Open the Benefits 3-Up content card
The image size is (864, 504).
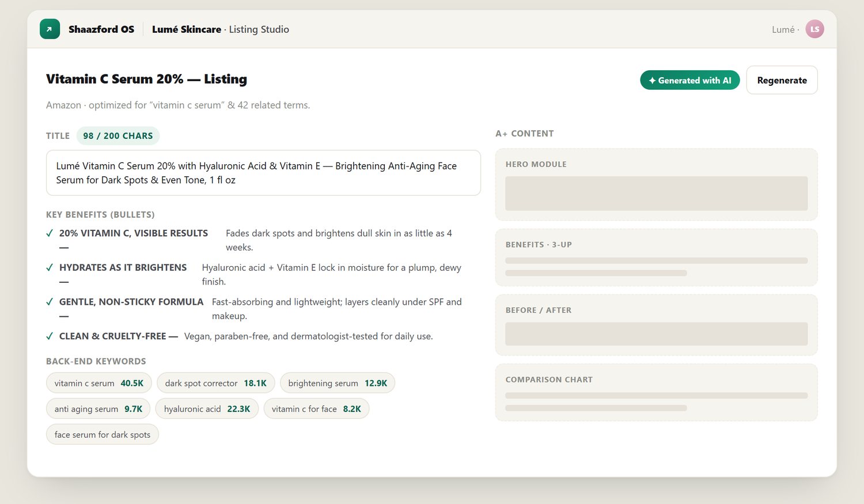coord(657,257)
